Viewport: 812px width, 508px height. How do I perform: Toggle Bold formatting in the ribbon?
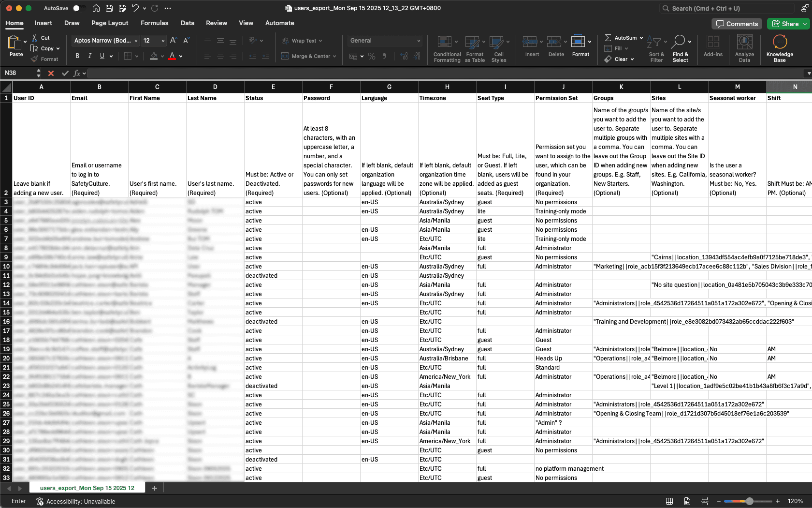point(77,56)
